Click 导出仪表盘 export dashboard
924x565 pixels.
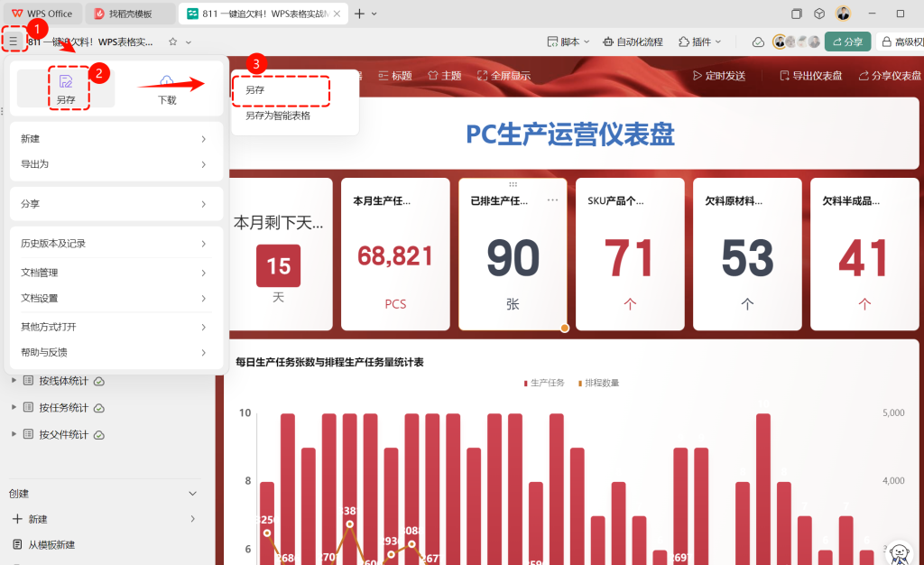(x=811, y=76)
